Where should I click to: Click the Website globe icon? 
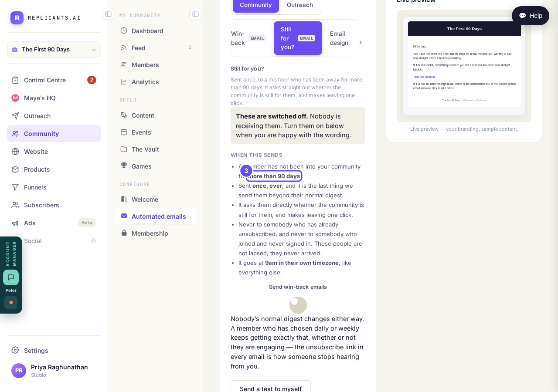click(x=15, y=152)
